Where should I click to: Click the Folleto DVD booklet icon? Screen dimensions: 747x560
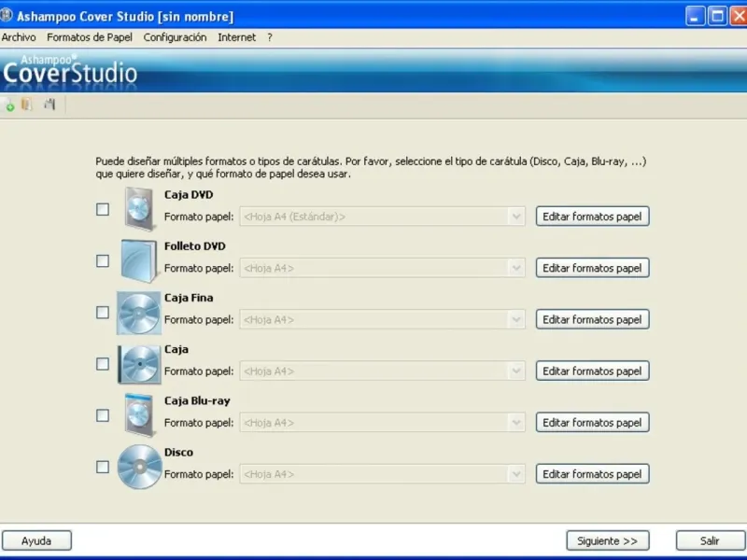[x=138, y=260]
